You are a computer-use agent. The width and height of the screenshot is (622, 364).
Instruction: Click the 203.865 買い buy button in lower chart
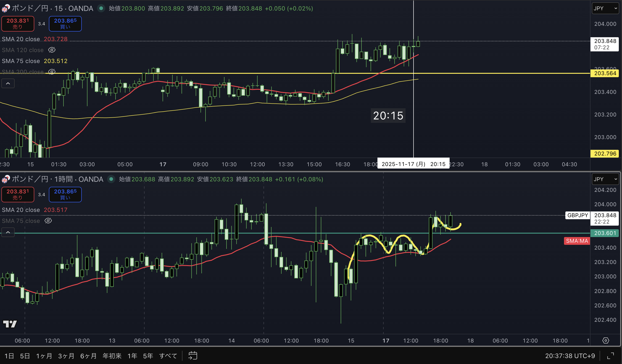(65, 195)
